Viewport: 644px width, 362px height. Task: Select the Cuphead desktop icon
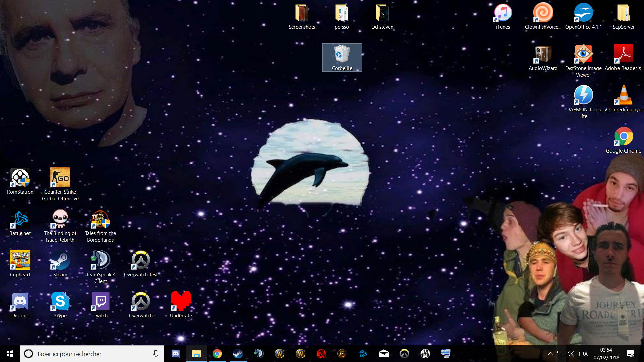pyautogui.click(x=20, y=260)
